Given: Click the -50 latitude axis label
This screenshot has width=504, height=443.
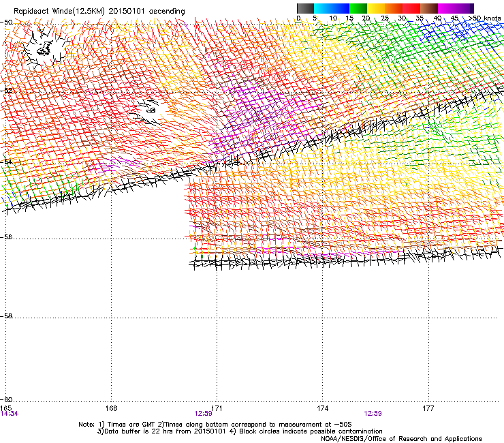Looking at the screenshot, I should click(x=6, y=22).
